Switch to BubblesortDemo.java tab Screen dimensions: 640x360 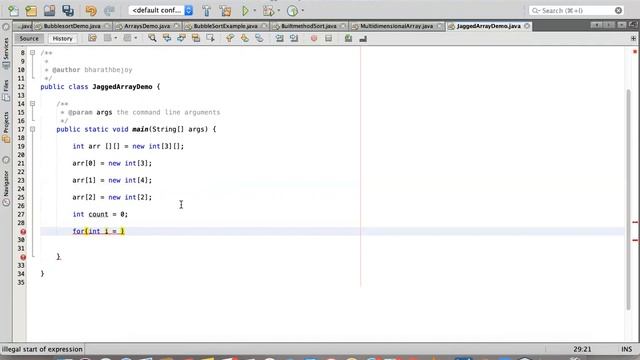(x=72, y=26)
